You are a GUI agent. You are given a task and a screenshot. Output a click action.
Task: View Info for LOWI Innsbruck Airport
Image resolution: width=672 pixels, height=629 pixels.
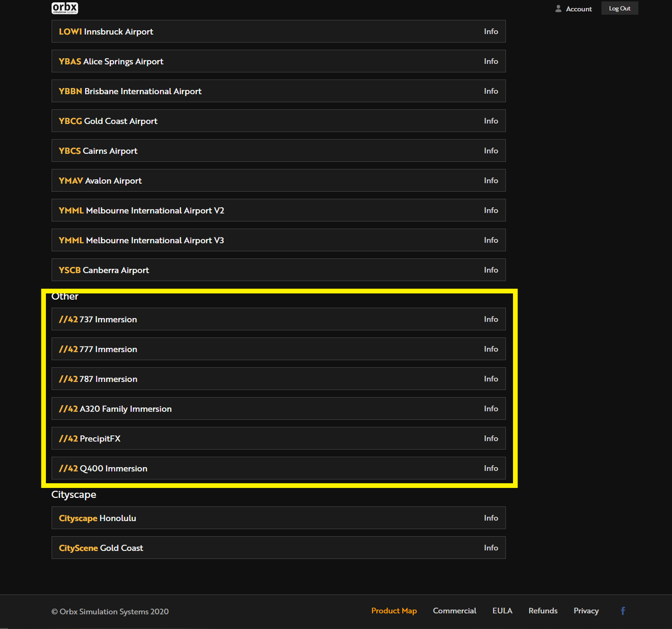coord(491,31)
